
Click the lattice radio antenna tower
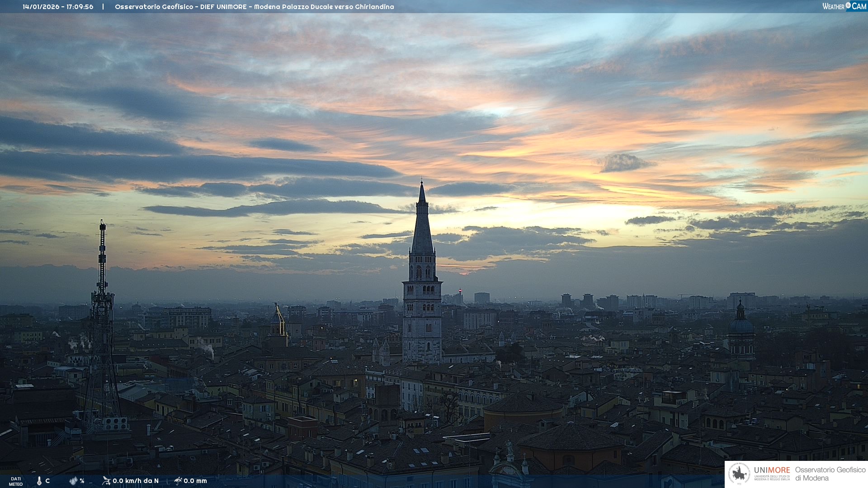coord(102,316)
